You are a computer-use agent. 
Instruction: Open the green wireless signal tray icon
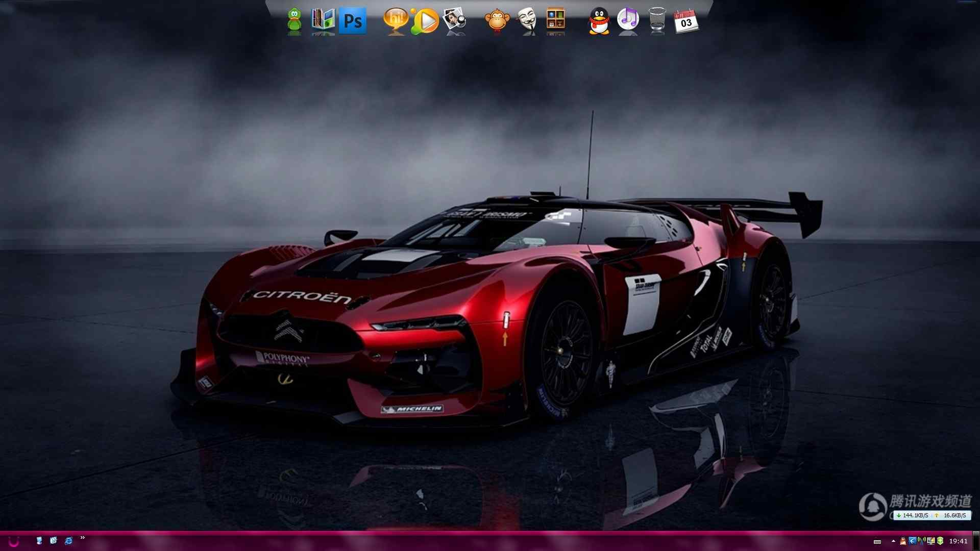click(x=922, y=541)
